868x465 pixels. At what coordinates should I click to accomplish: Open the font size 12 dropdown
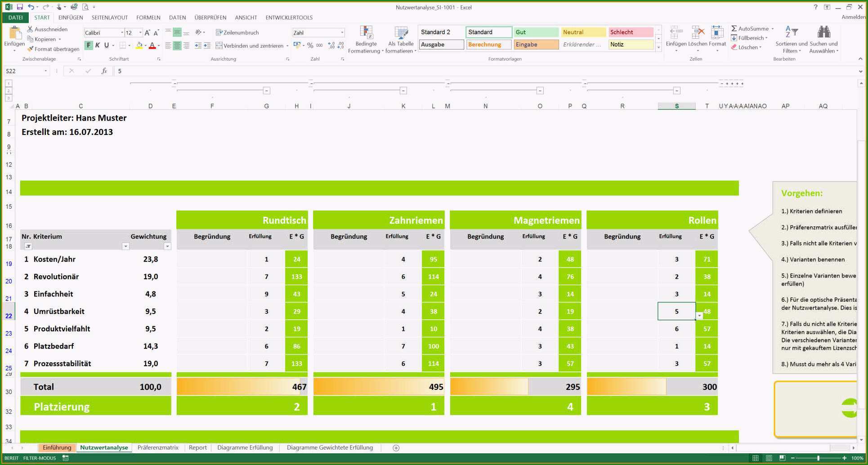(140, 33)
